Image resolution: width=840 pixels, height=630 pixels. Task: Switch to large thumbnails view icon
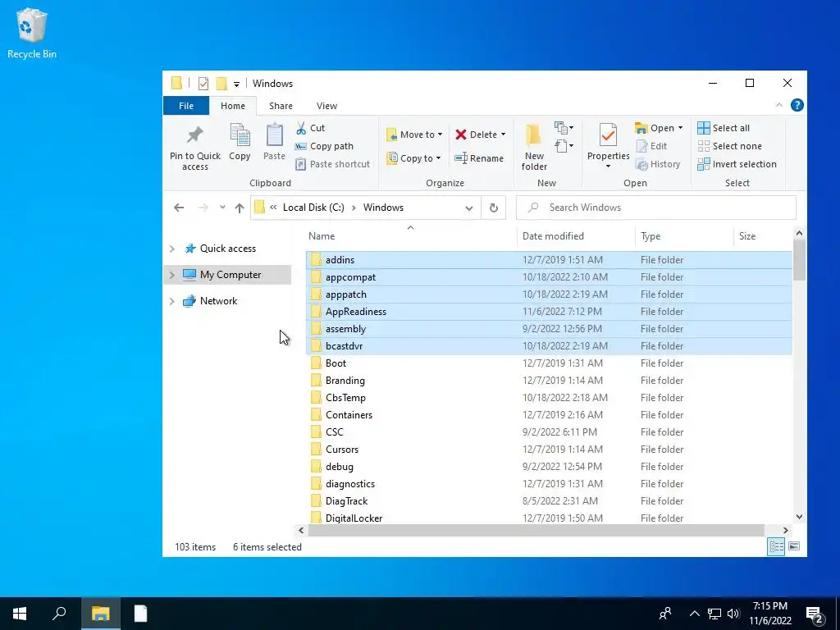point(794,546)
